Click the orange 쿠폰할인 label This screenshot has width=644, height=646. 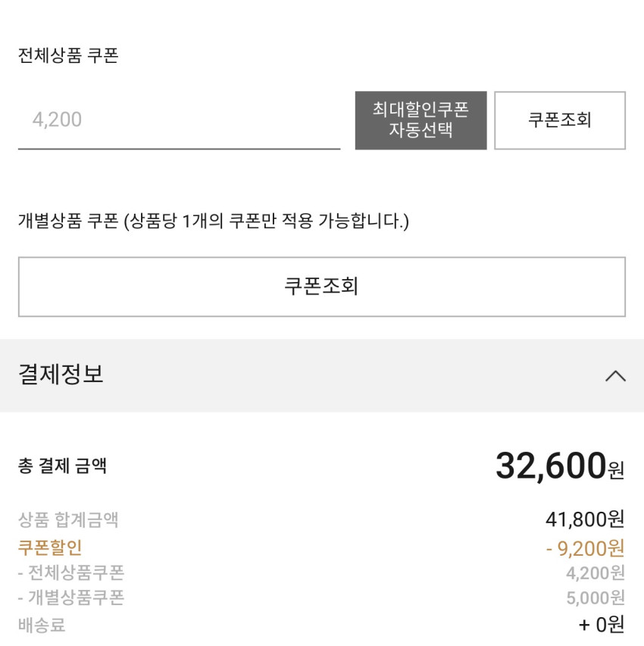click(x=49, y=547)
